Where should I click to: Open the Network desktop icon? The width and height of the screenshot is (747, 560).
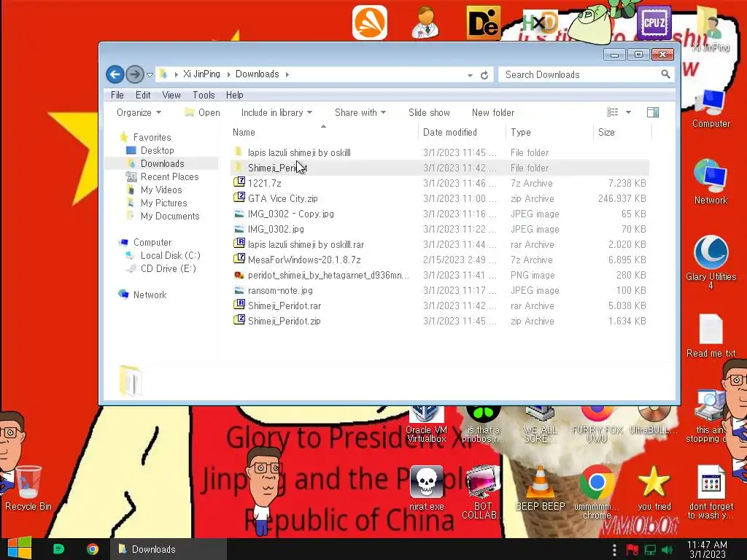[x=711, y=182]
